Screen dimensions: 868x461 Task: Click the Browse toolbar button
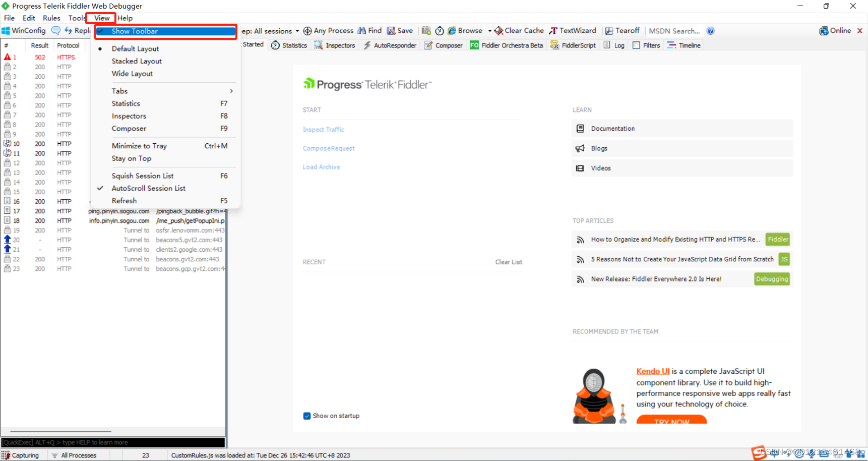point(465,31)
